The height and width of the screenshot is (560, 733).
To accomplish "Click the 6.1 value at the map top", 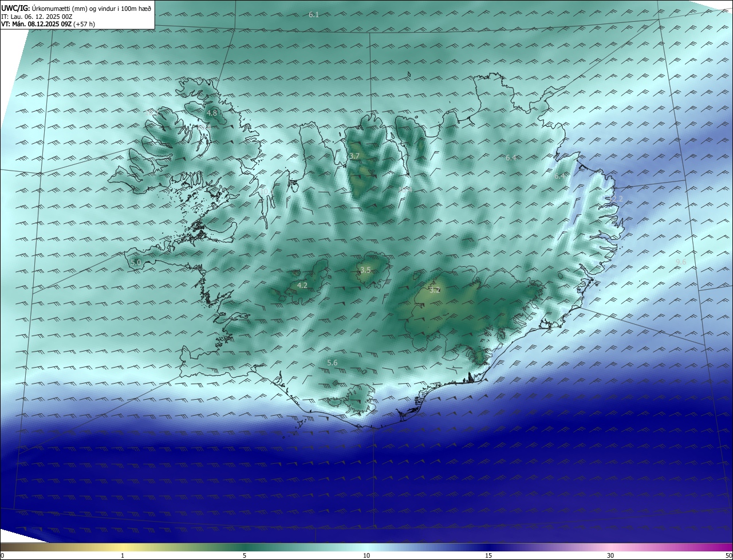I will (x=314, y=14).
